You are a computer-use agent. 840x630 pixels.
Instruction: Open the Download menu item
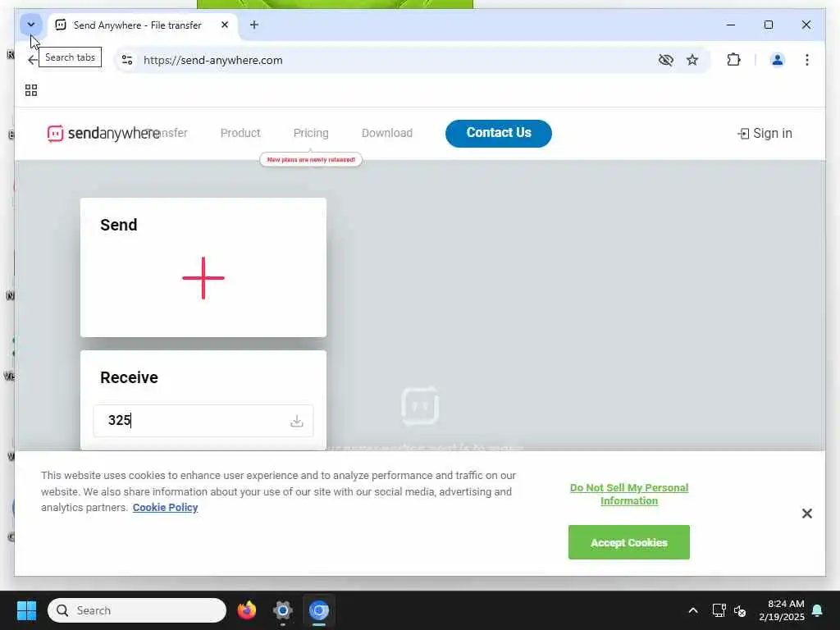point(387,133)
